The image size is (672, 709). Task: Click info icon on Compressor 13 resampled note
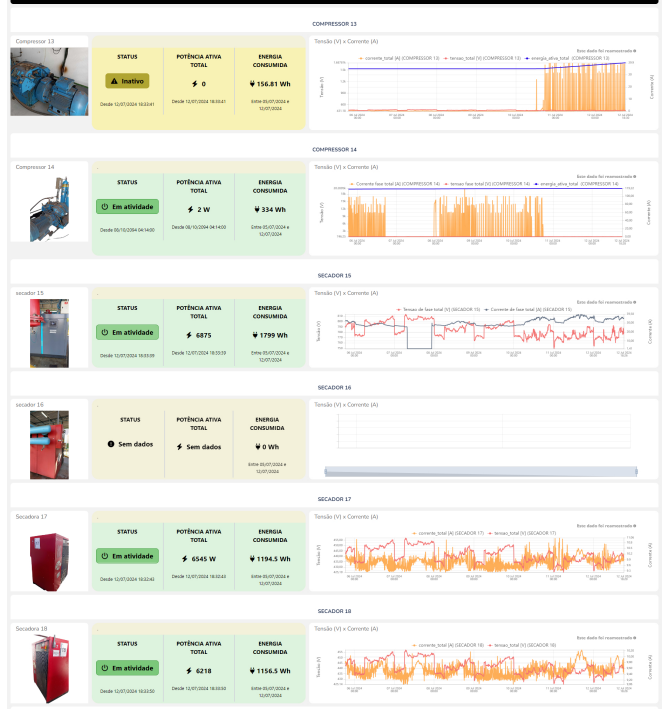635,51
